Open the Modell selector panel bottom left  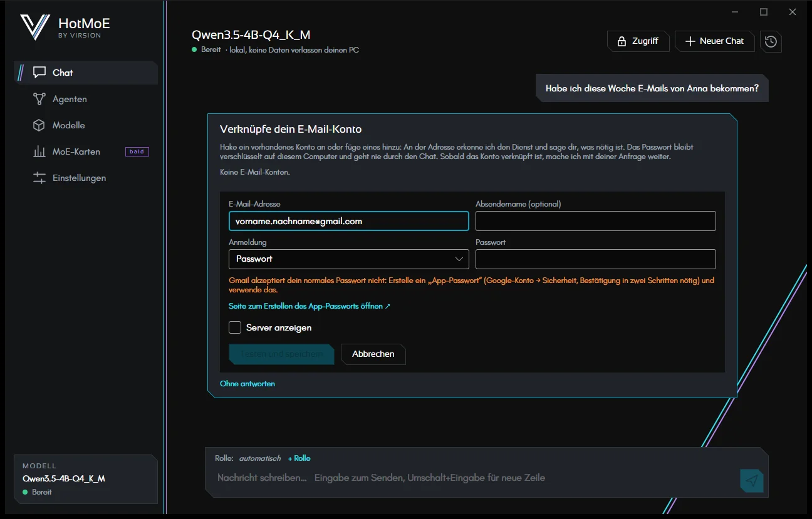86,479
